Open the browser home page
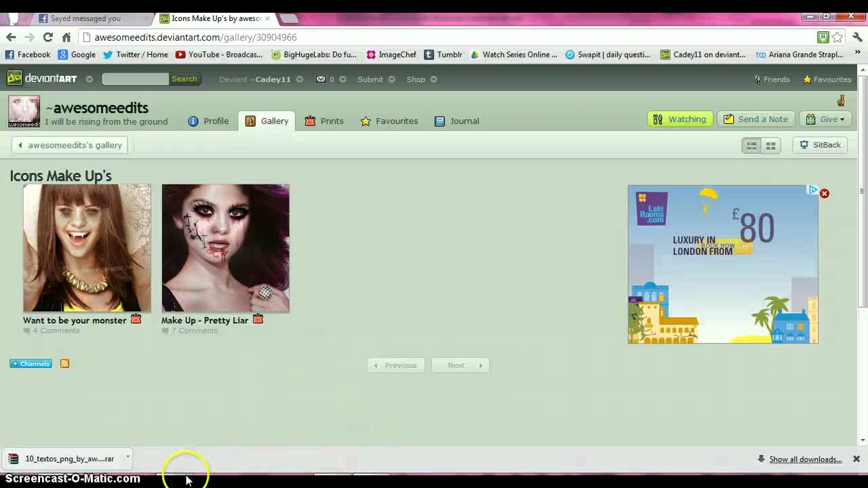The width and height of the screenshot is (868, 488). (x=66, y=37)
